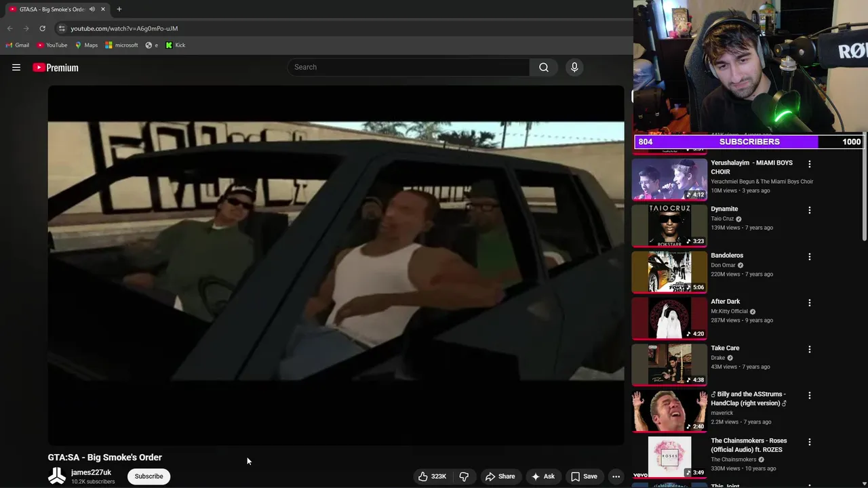
Task: Open the 'e' bookmark
Action: tap(152, 45)
